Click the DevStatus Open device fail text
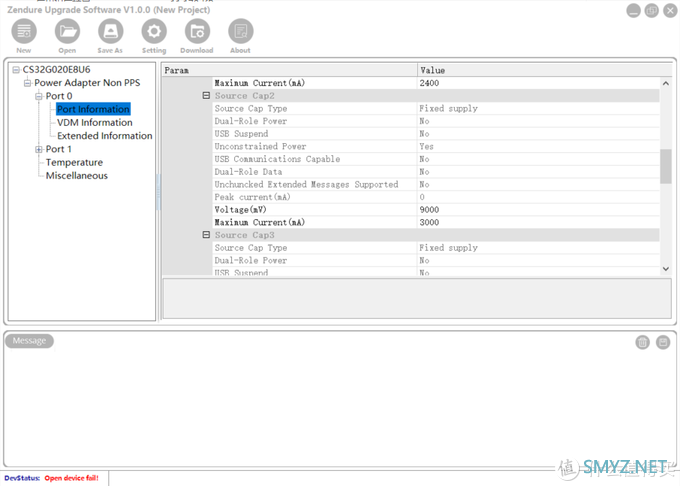The width and height of the screenshot is (680, 486). [x=72, y=478]
